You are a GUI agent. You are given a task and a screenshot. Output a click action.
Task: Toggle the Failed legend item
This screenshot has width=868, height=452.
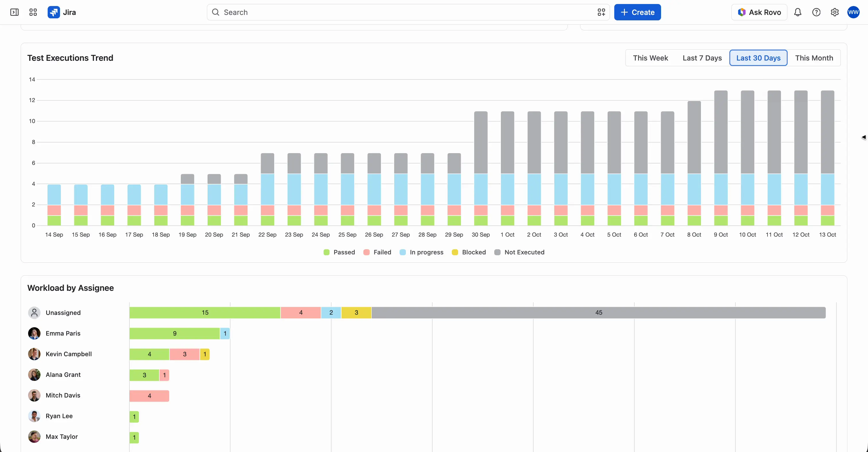377,252
